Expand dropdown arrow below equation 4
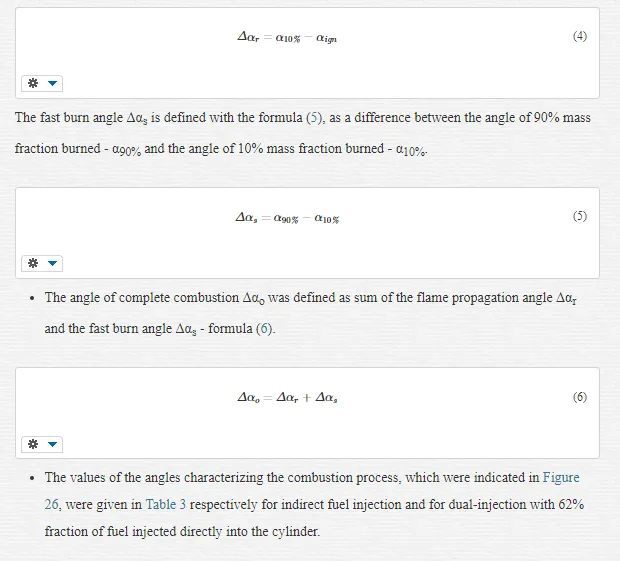This screenshot has width=620, height=561. coord(52,83)
